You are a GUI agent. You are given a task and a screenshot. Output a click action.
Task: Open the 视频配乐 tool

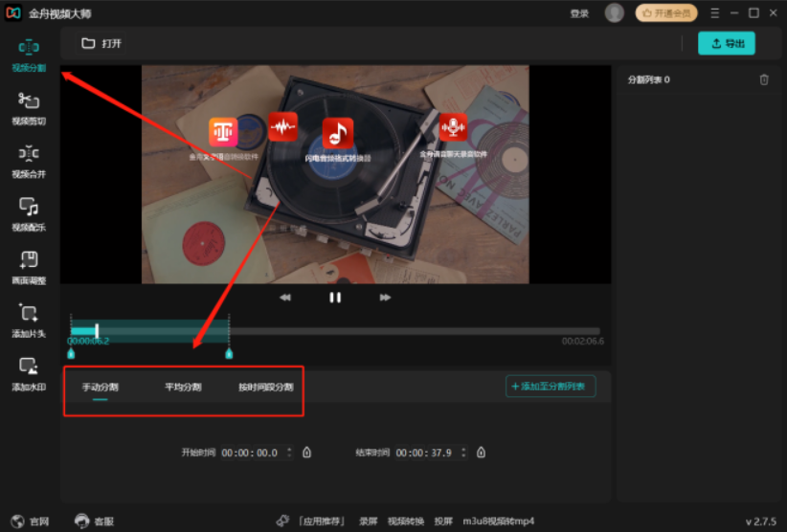click(x=29, y=215)
